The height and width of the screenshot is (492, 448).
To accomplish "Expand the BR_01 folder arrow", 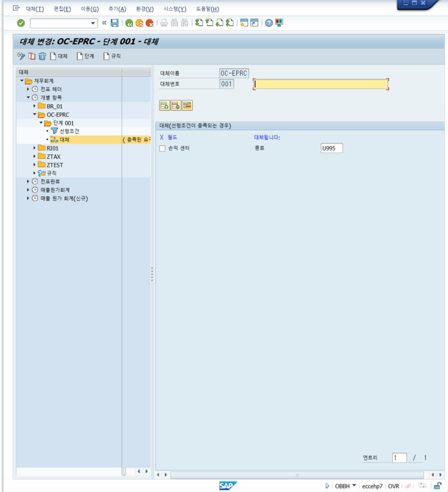I will pyautogui.click(x=34, y=106).
